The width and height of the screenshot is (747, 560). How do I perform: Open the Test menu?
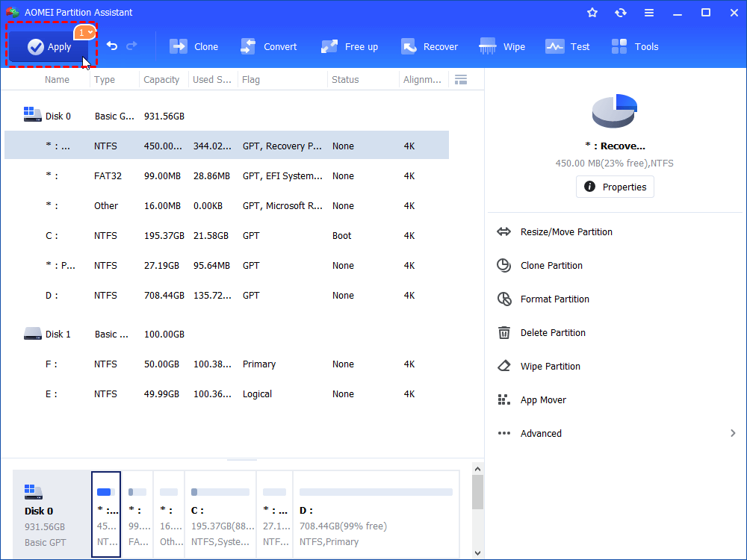click(x=567, y=46)
